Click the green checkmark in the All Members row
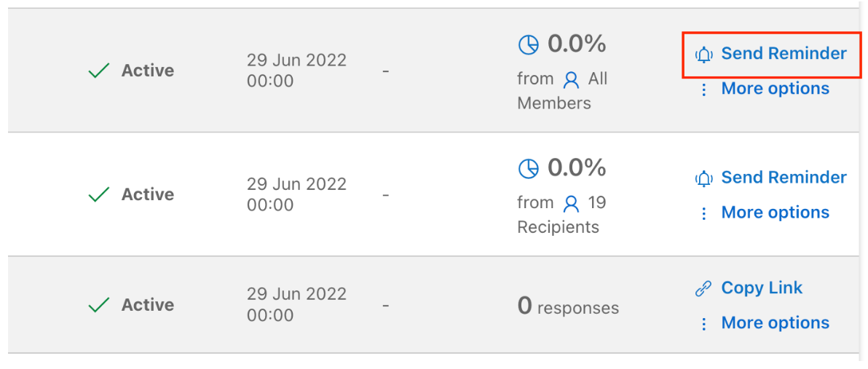 coord(99,71)
